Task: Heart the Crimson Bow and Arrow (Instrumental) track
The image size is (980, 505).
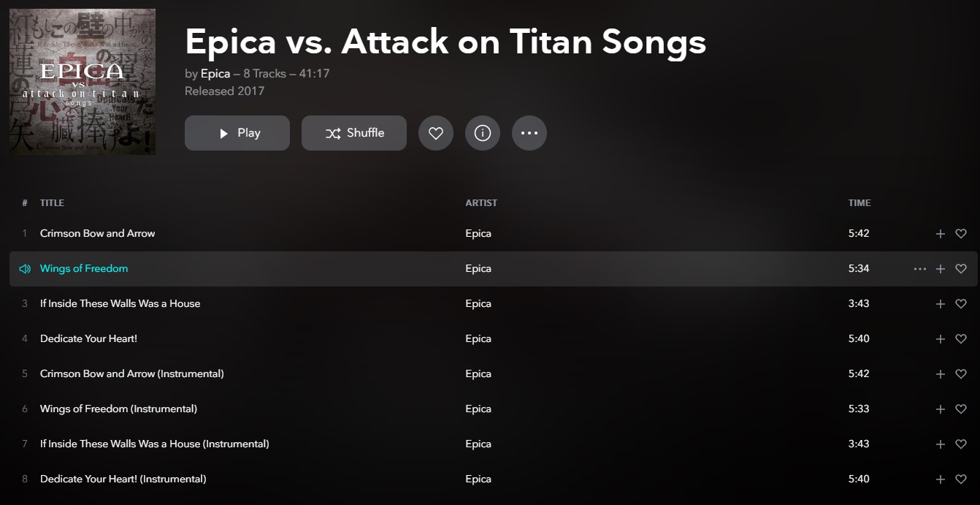Action: (x=961, y=374)
